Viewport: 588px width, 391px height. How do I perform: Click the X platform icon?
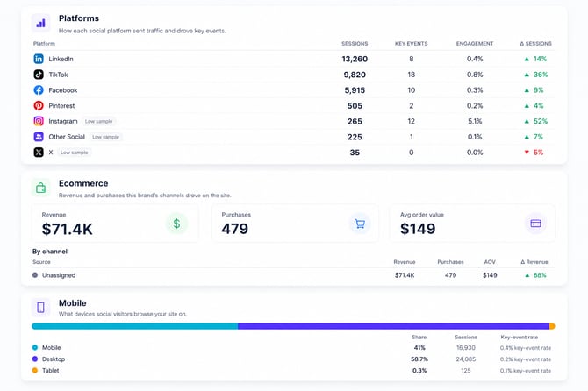[x=39, y=153]
